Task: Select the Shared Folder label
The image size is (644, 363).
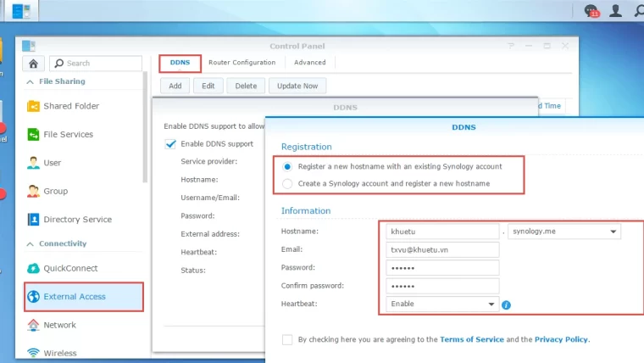Action: pyautogui.click(x=71, y=106)
